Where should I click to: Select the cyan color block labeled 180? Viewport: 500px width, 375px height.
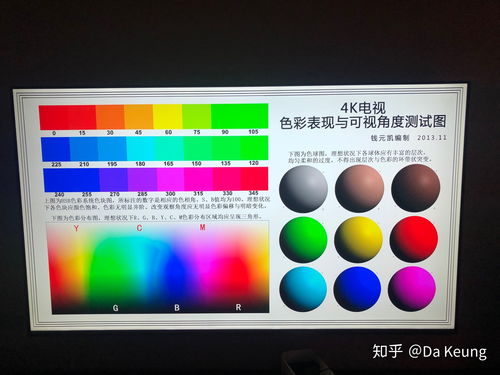141,148
